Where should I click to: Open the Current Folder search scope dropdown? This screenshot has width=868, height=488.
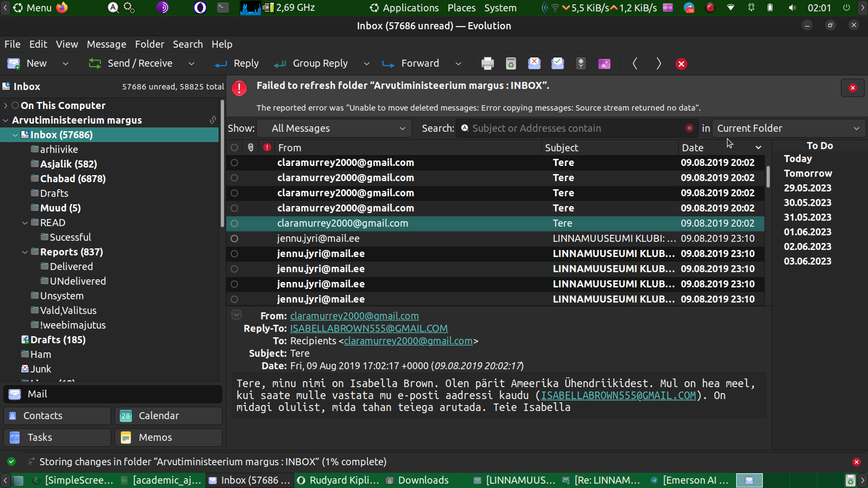tap(788, 129)
